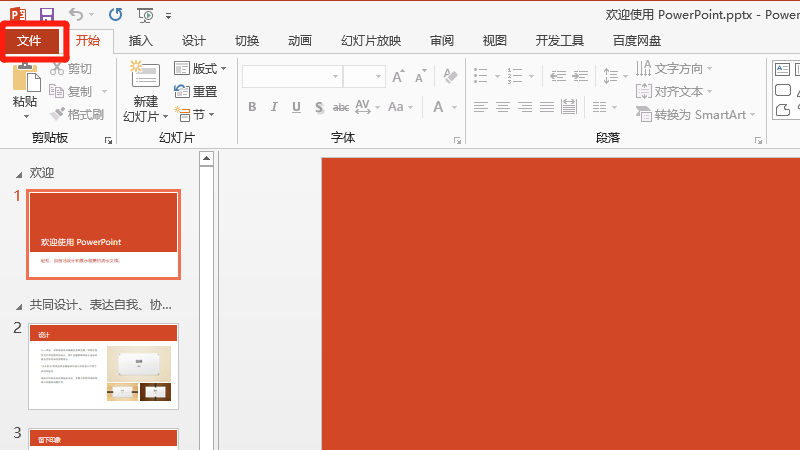Open the Layout (版式) dropdown
This screenshot has height=450, width=800.
coord(200,69)
